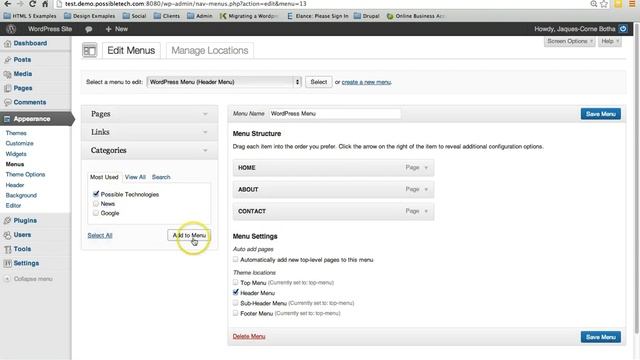Click the browser home icon

(x=45, y=4)
